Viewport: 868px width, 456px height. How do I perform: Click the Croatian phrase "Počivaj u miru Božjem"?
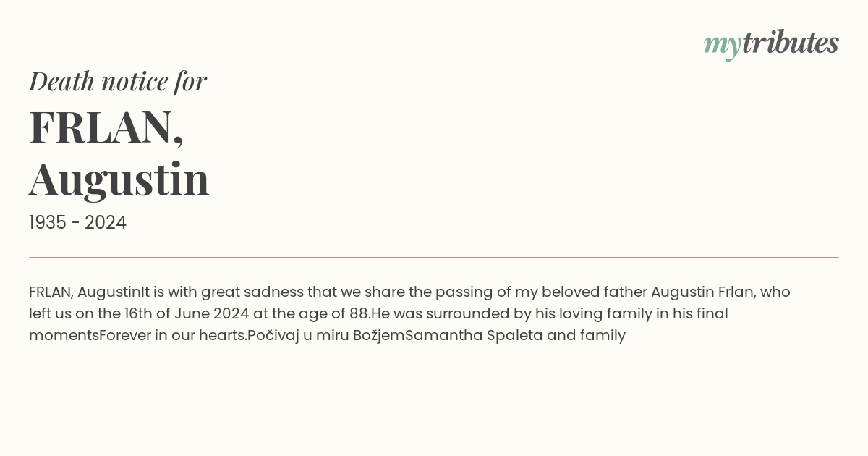pyautogui.click(x=326, y=335)
